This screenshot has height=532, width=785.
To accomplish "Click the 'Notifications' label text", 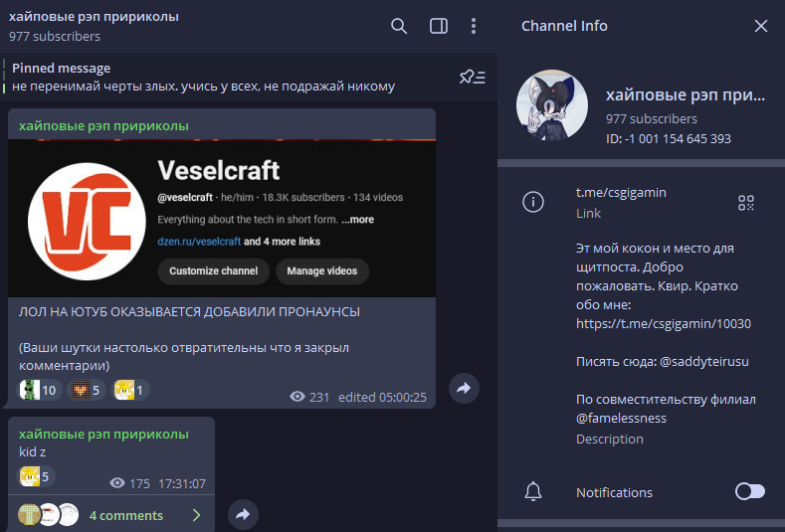I will (614, 492).
